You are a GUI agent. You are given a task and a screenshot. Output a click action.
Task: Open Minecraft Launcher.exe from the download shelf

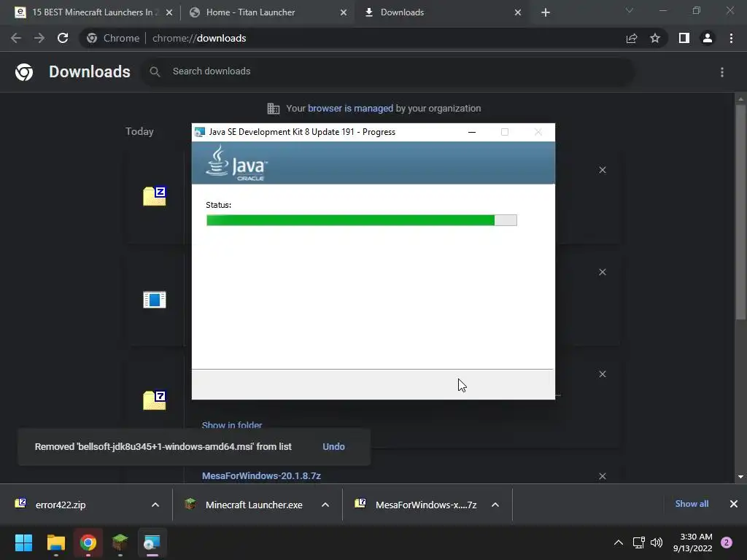tap(254, 505)
